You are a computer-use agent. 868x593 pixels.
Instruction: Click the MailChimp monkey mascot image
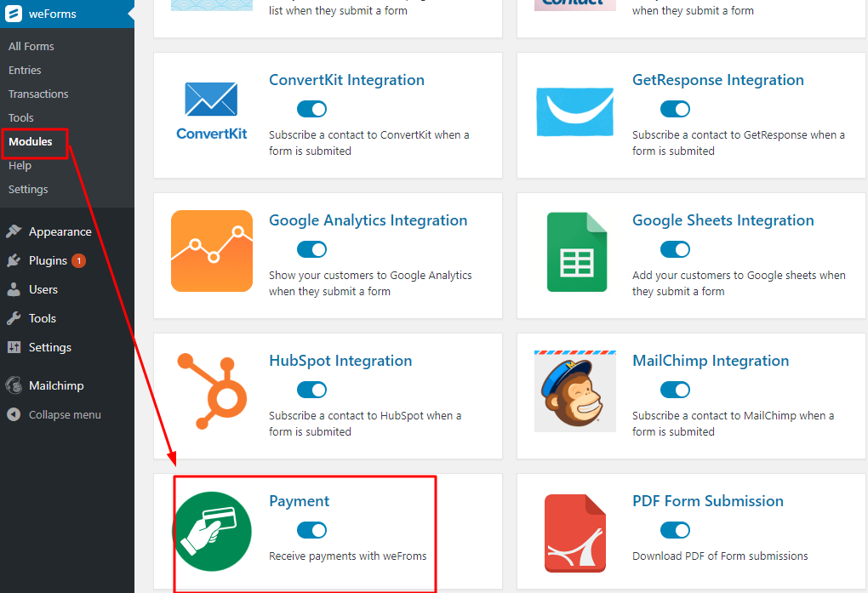click(575, 391)
